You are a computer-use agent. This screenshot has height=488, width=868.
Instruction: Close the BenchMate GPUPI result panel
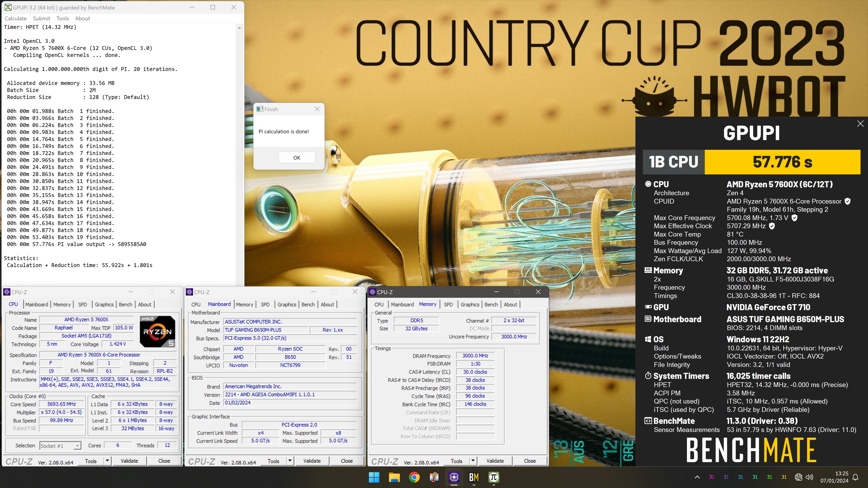click(860, 124)
